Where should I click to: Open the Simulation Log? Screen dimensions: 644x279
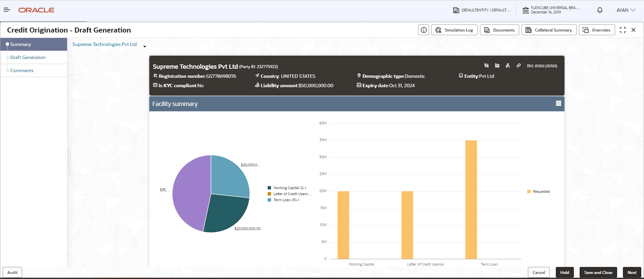point(454,30)
